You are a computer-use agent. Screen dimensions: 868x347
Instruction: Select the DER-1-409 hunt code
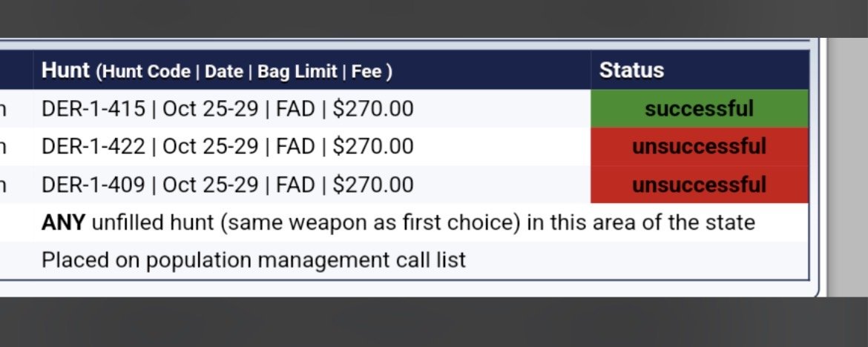tap(93, 185)
